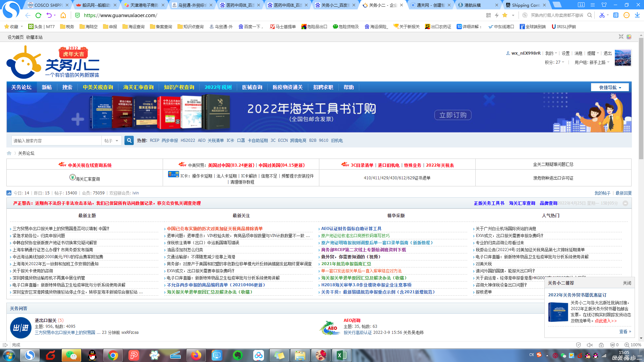Click the site-width toggle arrows icon
The height and width of the screenshot is (362, 644).
pyautogui.click(x=621, y=37)
